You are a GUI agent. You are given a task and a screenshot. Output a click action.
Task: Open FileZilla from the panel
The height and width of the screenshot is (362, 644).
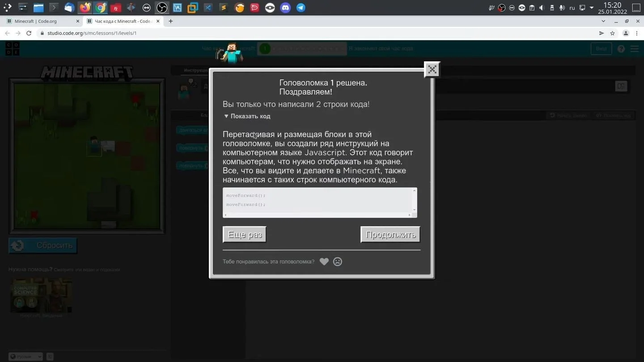115,8
